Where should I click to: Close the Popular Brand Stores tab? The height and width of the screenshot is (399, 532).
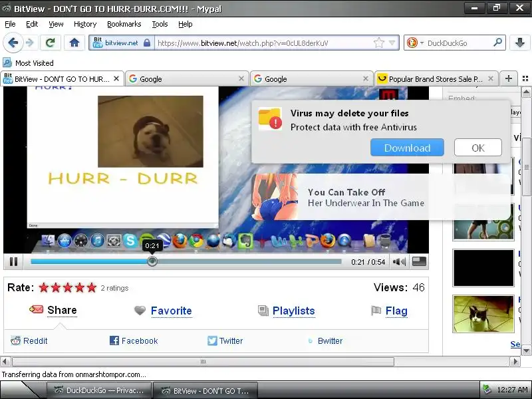pos(491,78)
